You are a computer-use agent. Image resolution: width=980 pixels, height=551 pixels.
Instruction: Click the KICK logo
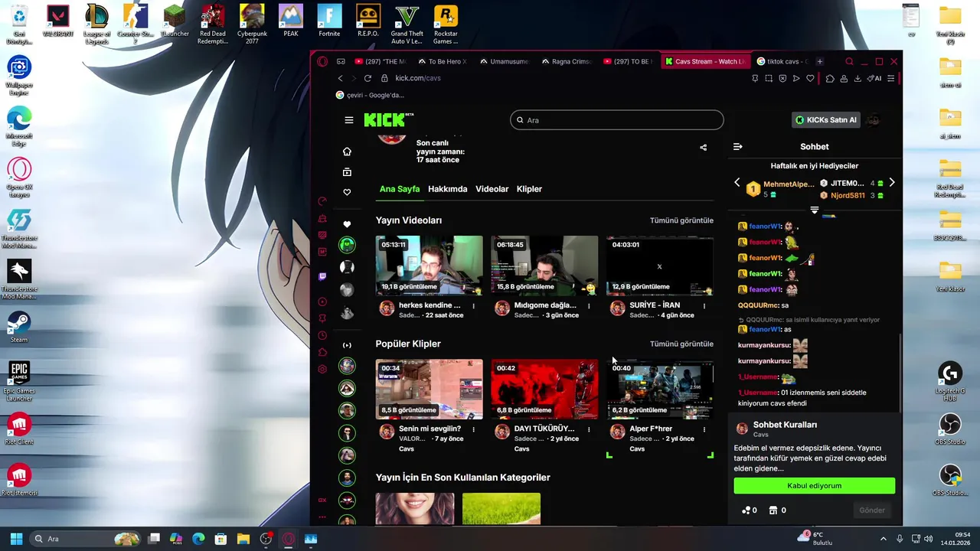click(x=388, y=120)
